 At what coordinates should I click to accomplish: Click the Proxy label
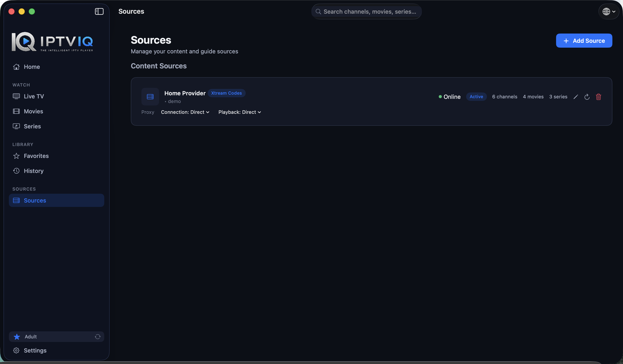148,112
